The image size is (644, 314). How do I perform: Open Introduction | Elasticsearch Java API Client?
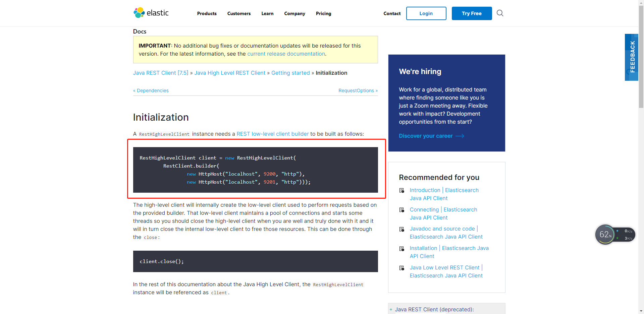pos(444,194)
